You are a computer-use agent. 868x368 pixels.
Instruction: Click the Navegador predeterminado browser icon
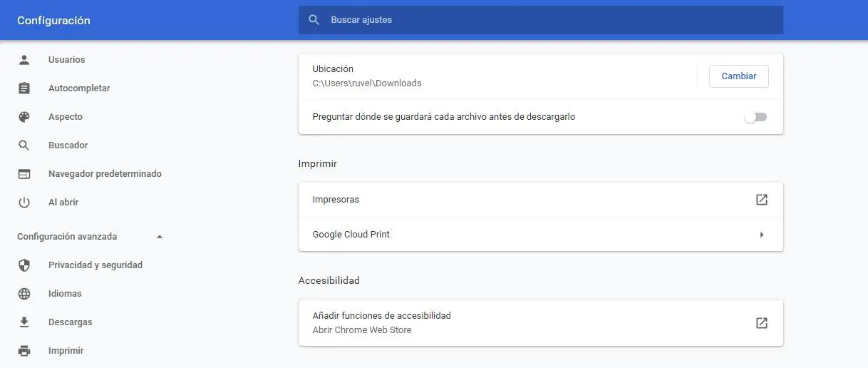[24, 174]
